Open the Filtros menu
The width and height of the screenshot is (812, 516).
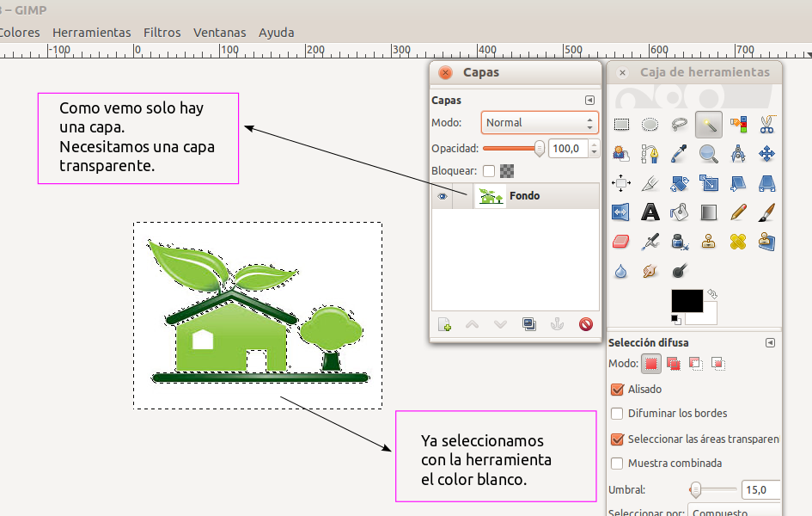click(x=162, y=33)
